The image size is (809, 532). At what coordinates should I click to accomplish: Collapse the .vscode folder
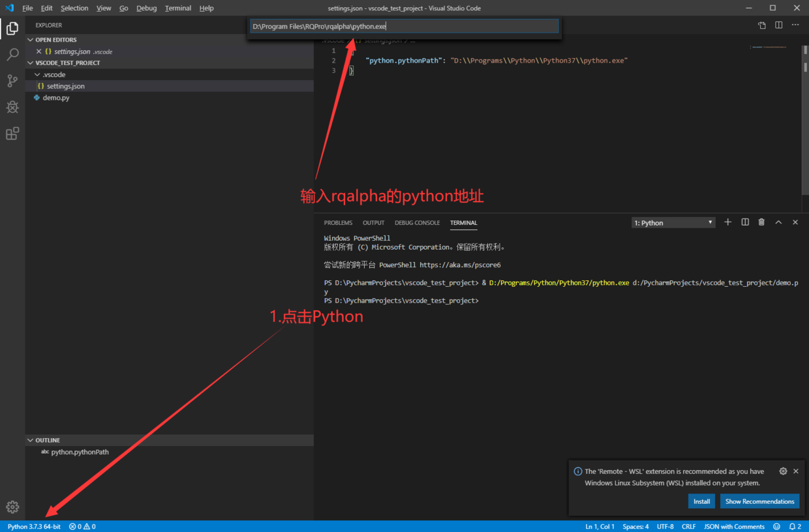tap(170, 74)
